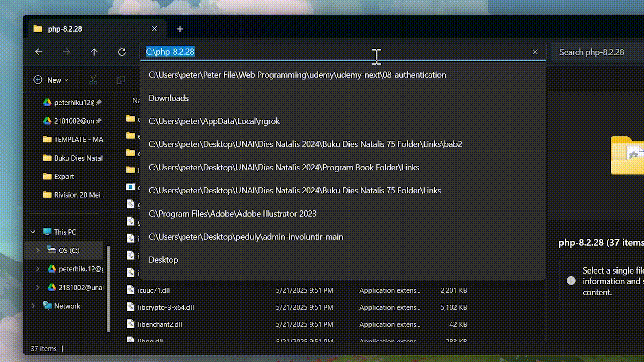Open TEMPLATE - MA folder in sidebar
The image size is (644, 362).
coord(73,139)
